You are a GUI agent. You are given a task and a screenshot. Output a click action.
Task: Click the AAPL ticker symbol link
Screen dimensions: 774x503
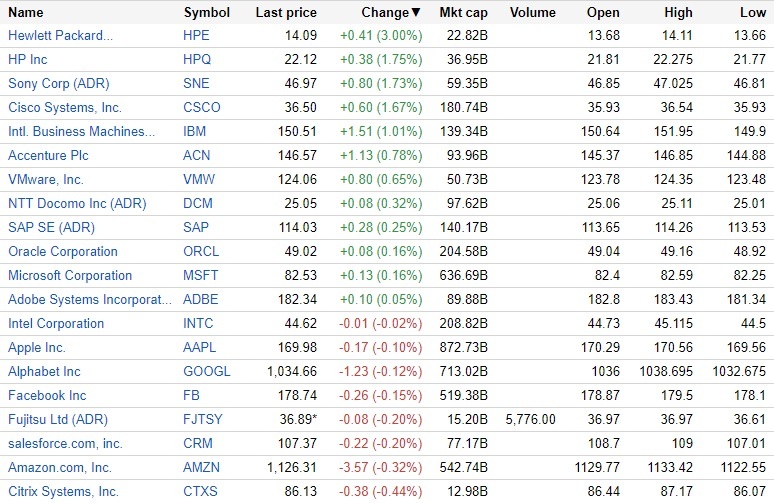(200, 348)
